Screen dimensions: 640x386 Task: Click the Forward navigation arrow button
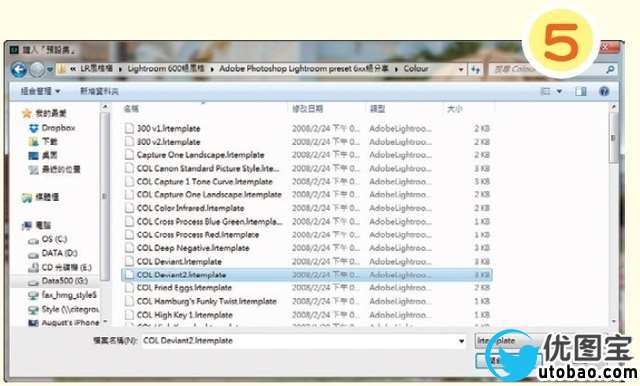tap(37, 70)
